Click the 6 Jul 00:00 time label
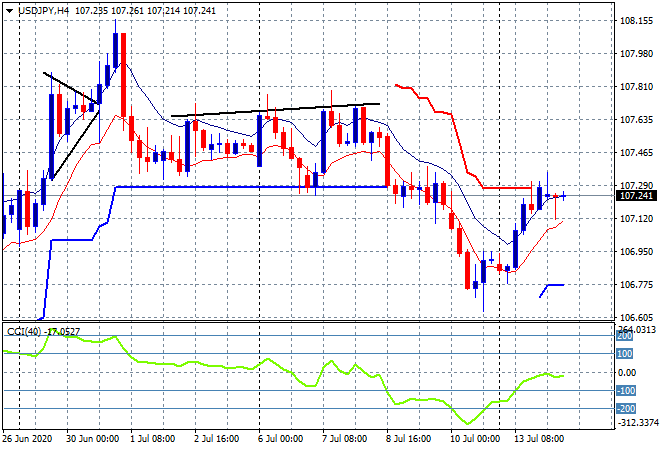 click(x=281, y=439)
